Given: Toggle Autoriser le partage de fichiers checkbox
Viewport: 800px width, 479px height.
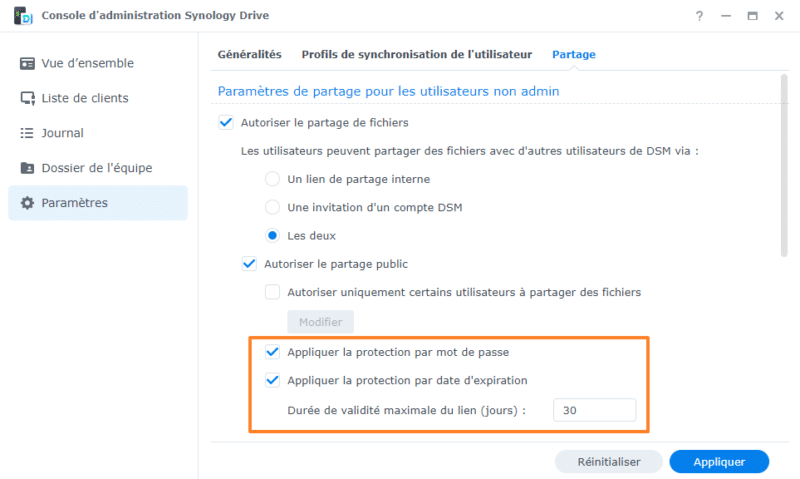Looking at the screenshot, I should [x=225, y=123].
